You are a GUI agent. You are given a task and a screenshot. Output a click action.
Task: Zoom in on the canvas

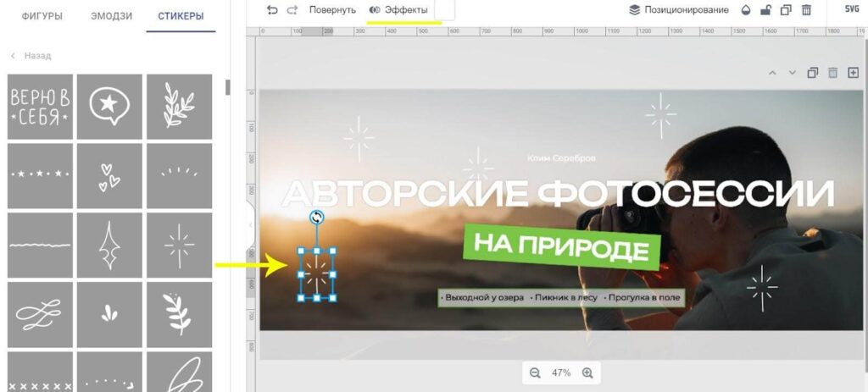coord(588,373)
